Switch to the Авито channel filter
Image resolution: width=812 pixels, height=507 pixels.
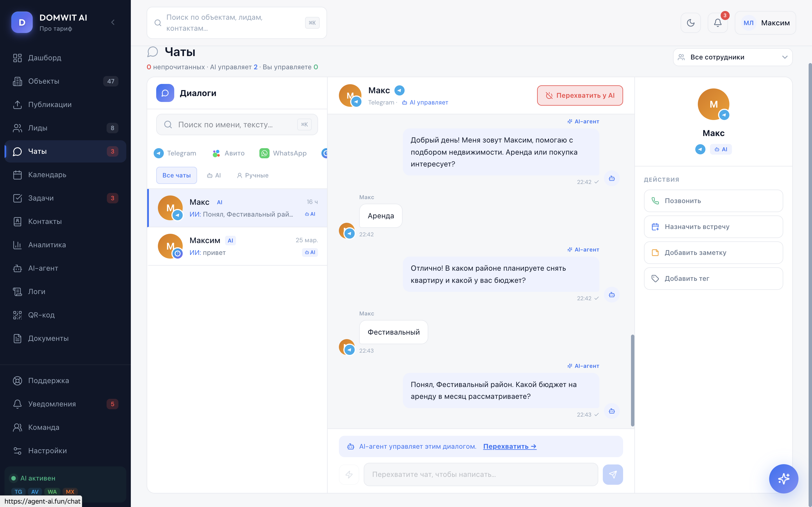[x=228, y=153]
